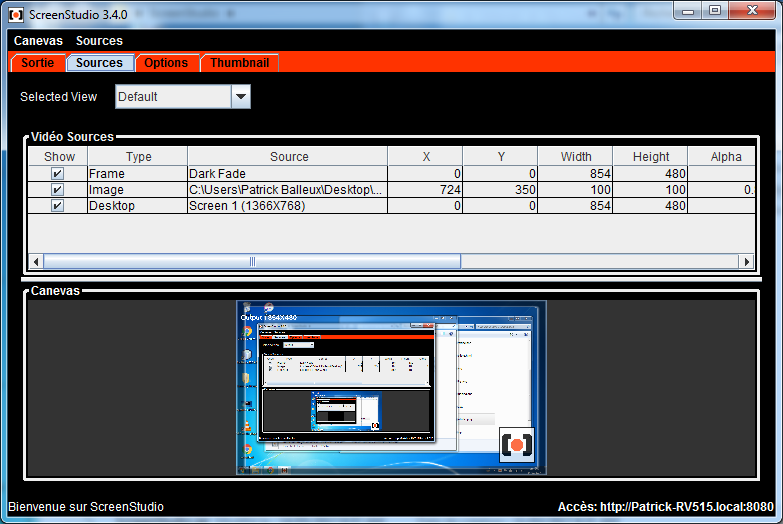Switch to the Sortie tab
The height and width of the screenshot is (524, 783).
pos(38,63)
